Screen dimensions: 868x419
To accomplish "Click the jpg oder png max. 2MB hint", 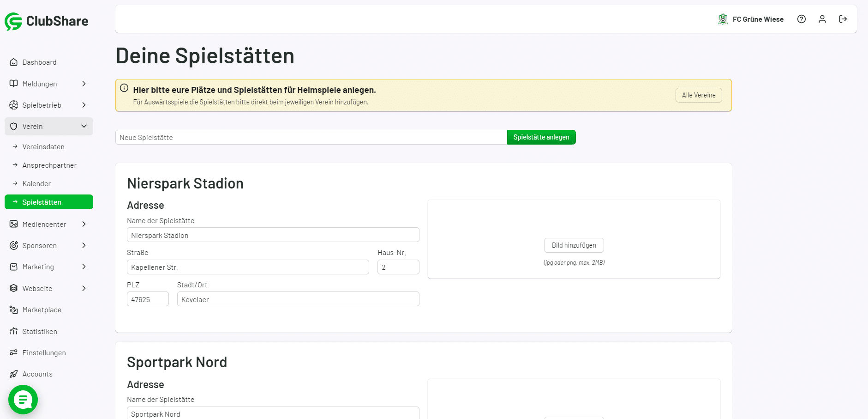I will coord(574,262).
